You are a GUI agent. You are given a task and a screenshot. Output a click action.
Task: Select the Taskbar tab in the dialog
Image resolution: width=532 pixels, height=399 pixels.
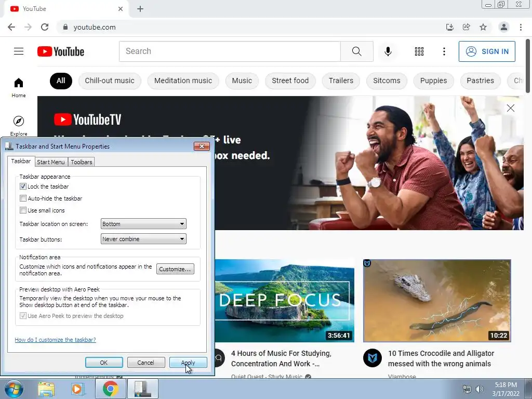pos(21,161)
